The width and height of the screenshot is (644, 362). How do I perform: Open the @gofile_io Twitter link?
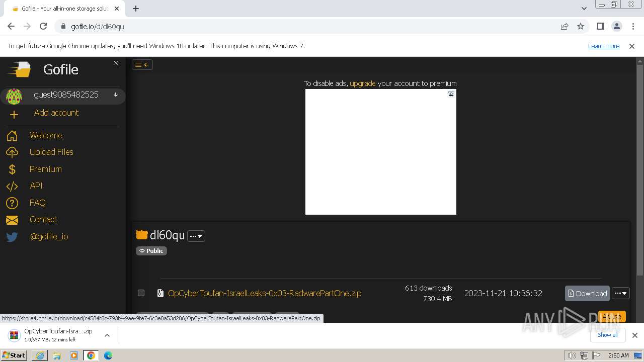tap(49, 236)
